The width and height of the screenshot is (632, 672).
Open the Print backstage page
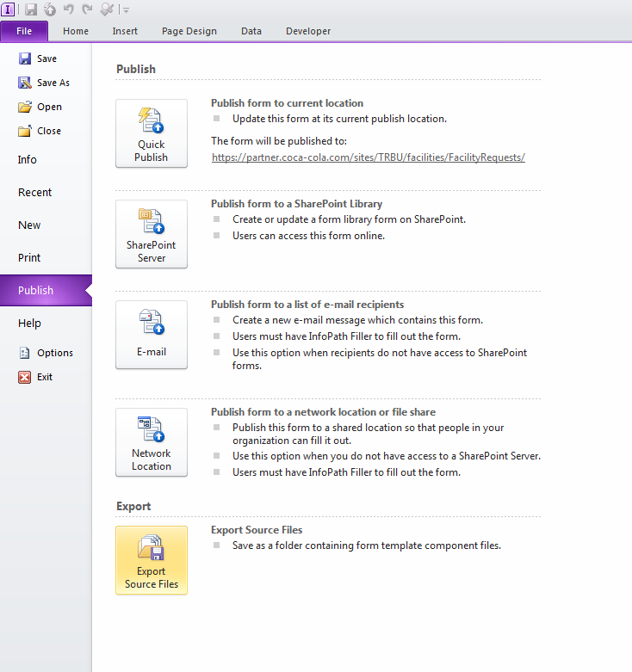pos(46,257)
